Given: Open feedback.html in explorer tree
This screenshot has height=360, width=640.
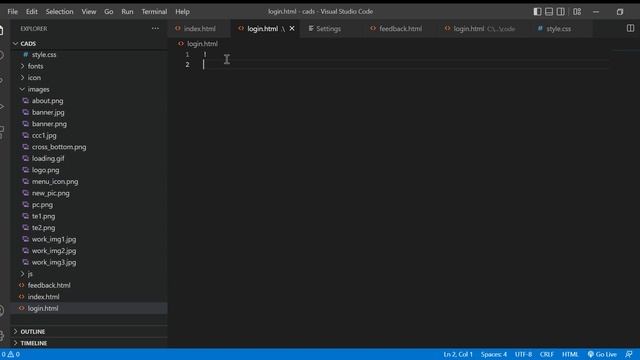Looking at the screenshot, I should (x=49, y=285).
